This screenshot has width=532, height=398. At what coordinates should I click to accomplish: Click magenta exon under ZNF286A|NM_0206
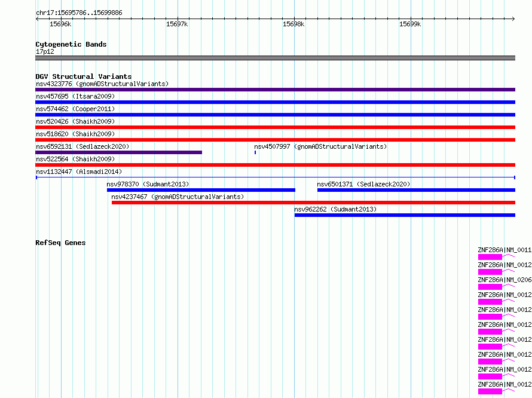tap(490, 287)
